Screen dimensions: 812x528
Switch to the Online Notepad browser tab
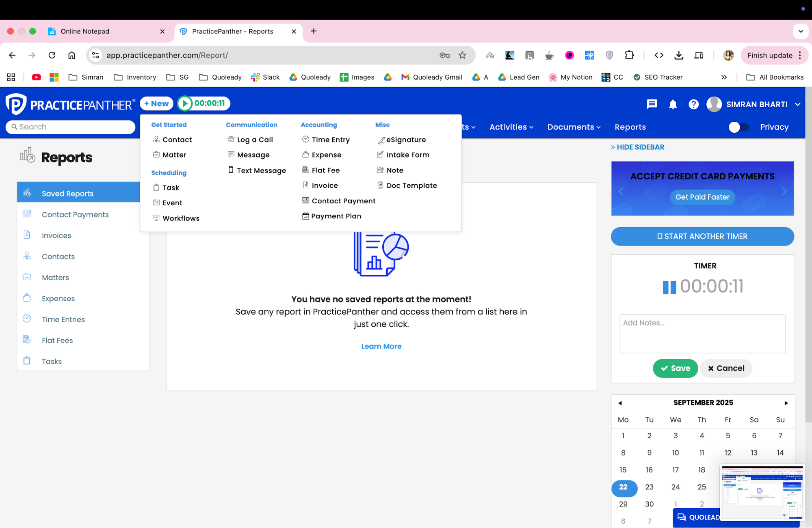coord(84,31)
